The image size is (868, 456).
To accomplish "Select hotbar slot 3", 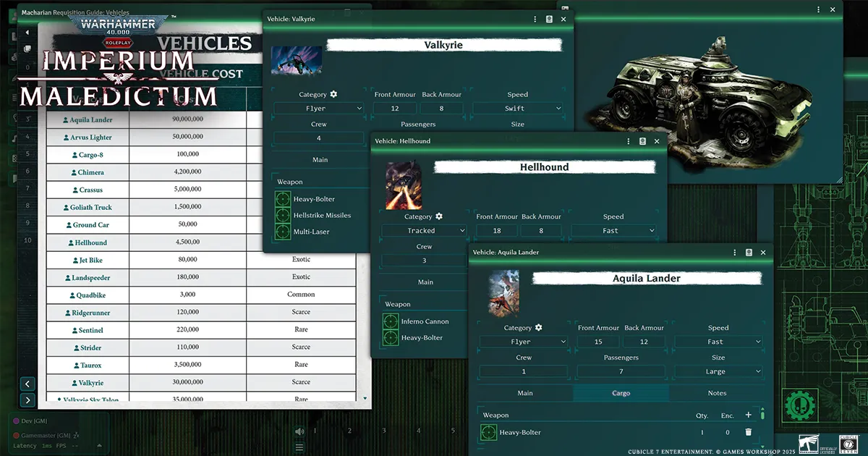I will (x=384, y=431).
